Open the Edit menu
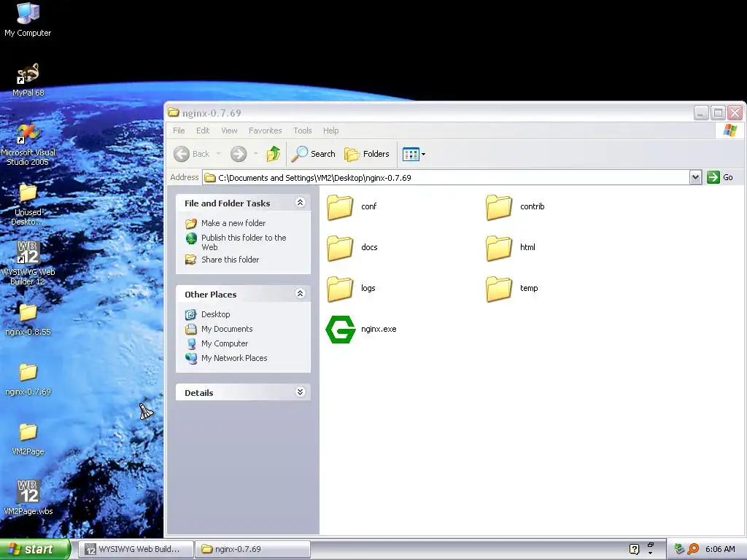 click(203, 131)
